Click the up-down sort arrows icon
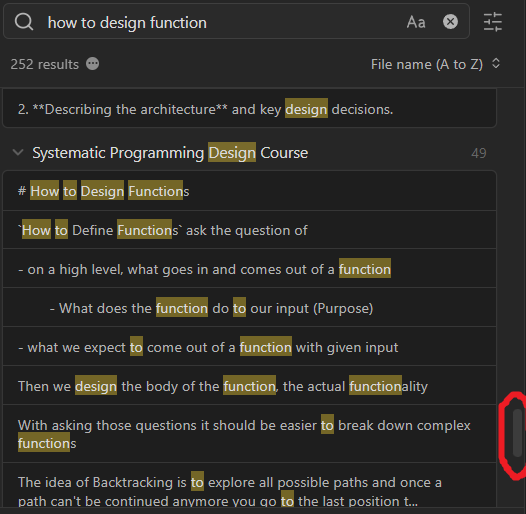 [496, 63]
